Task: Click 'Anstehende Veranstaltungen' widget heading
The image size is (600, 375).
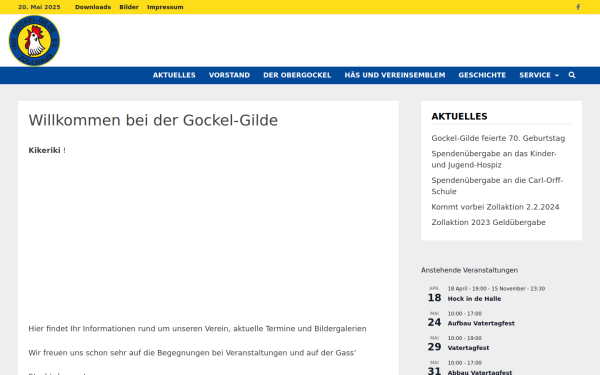Action: click(x=470, y=270)
